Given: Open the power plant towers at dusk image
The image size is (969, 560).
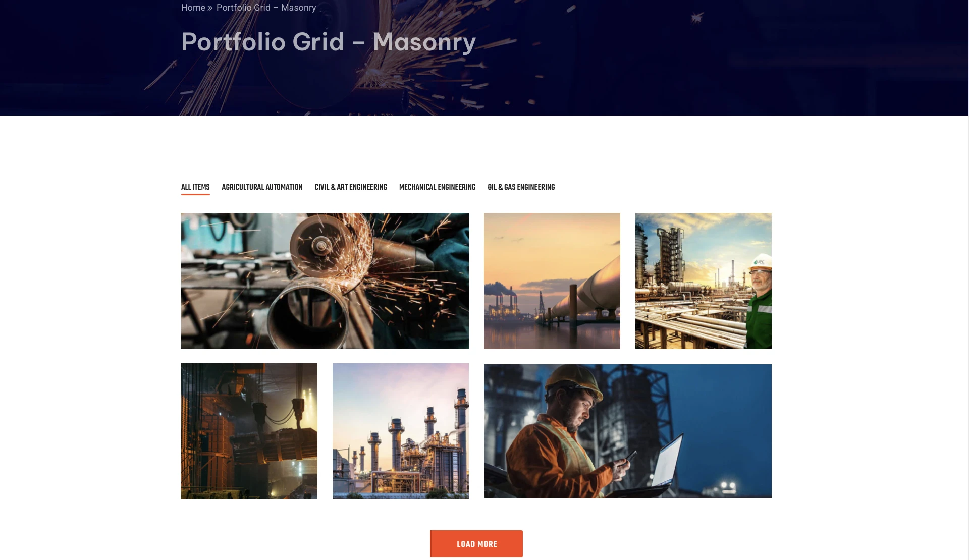Looking at the screenshot, I should [401, 431].
